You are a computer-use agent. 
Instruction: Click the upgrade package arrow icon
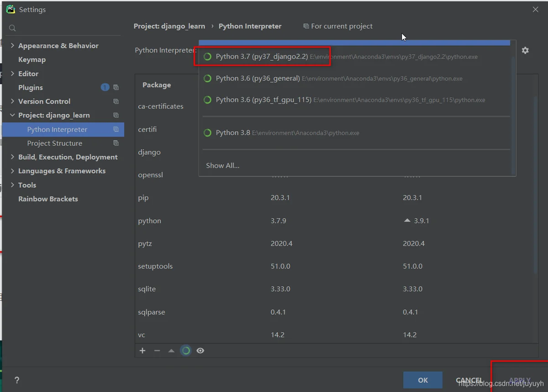(171, 351)
